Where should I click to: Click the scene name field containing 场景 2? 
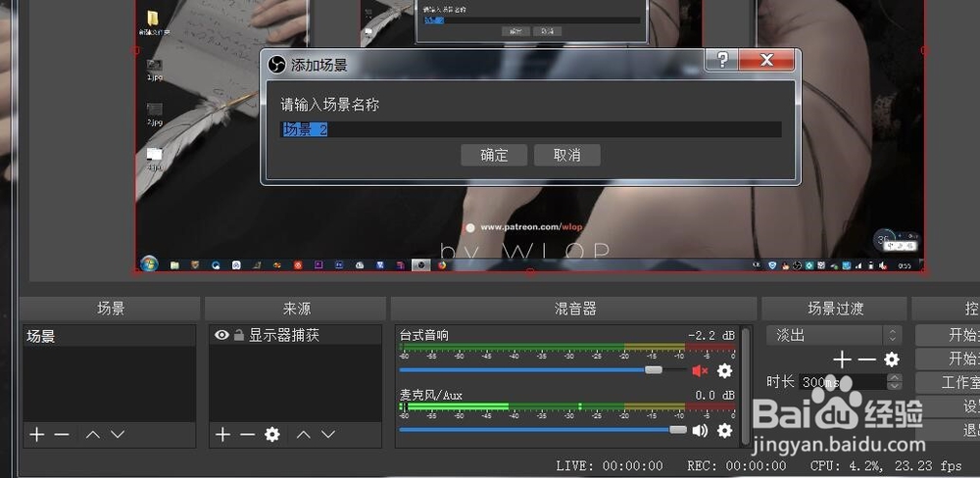[531, 129]
